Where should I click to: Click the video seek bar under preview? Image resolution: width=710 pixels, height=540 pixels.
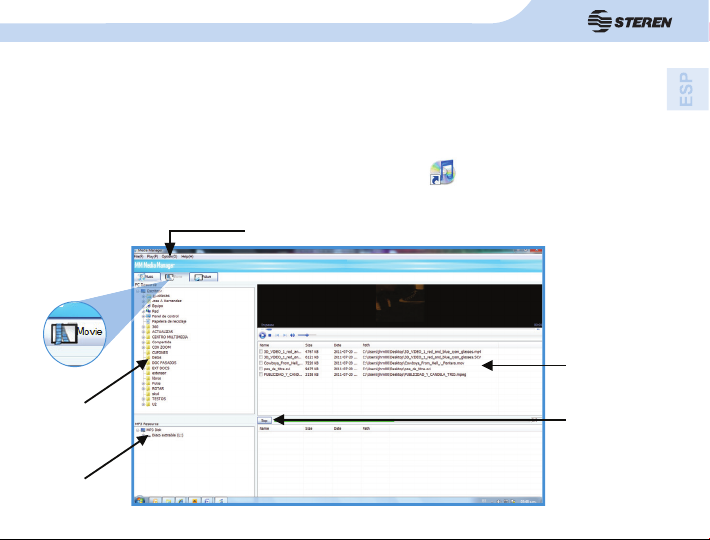399,329
